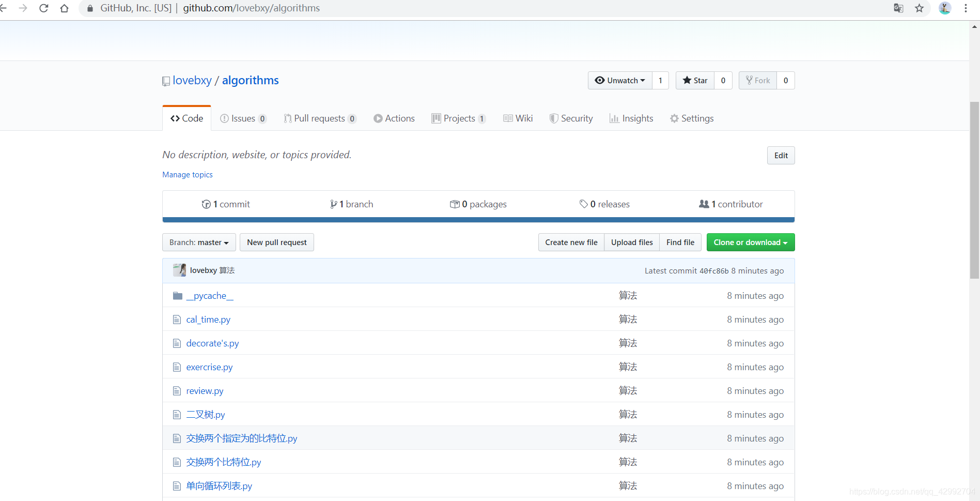Open the latest commit hash 40fc86b
Viewport: 980px width, 501px height.
tap(714, 271)
